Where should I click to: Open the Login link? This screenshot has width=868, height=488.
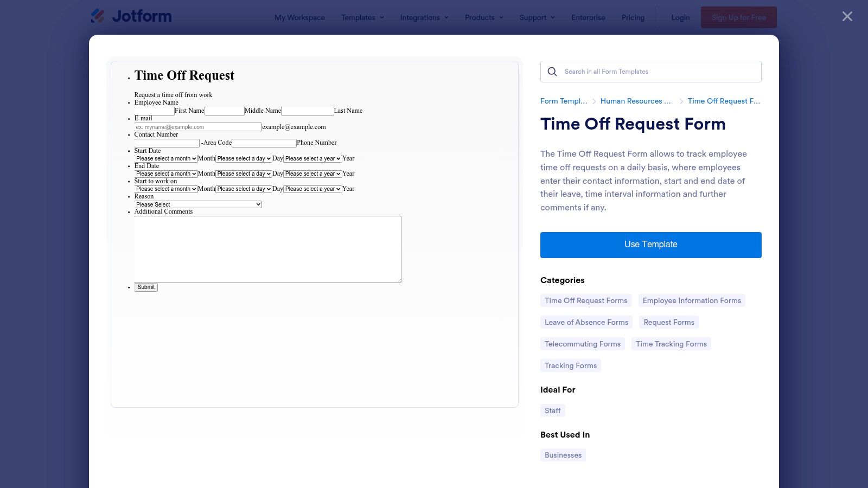pyautogui.click(x=680, y=17)
